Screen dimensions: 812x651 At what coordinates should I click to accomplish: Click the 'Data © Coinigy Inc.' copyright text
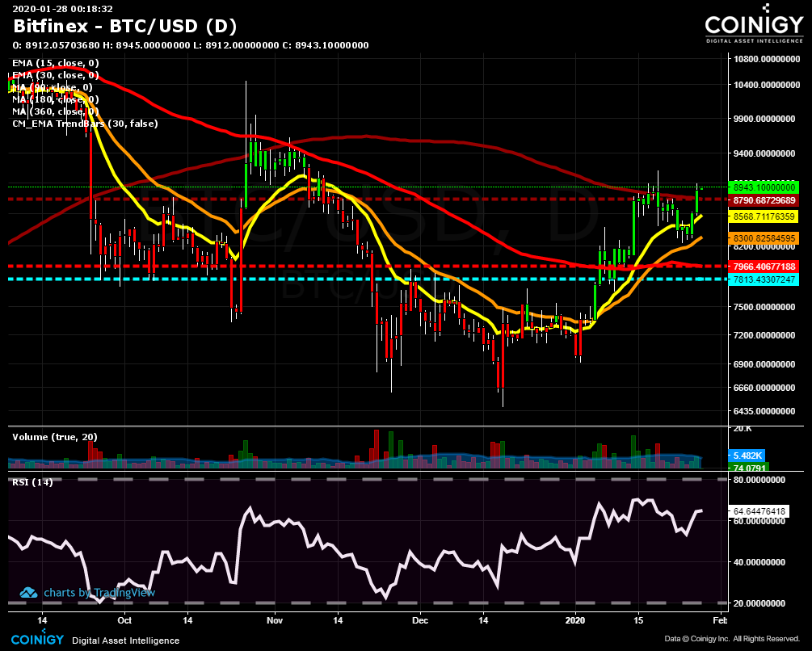click(x=697, y=639)
